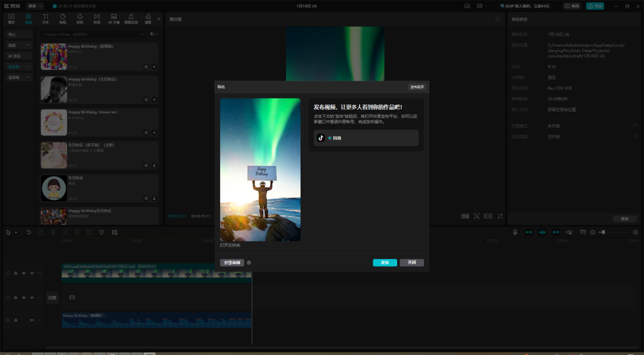
Task: Open the 发布助手 publishing assistant
Action: click(417, 87)
